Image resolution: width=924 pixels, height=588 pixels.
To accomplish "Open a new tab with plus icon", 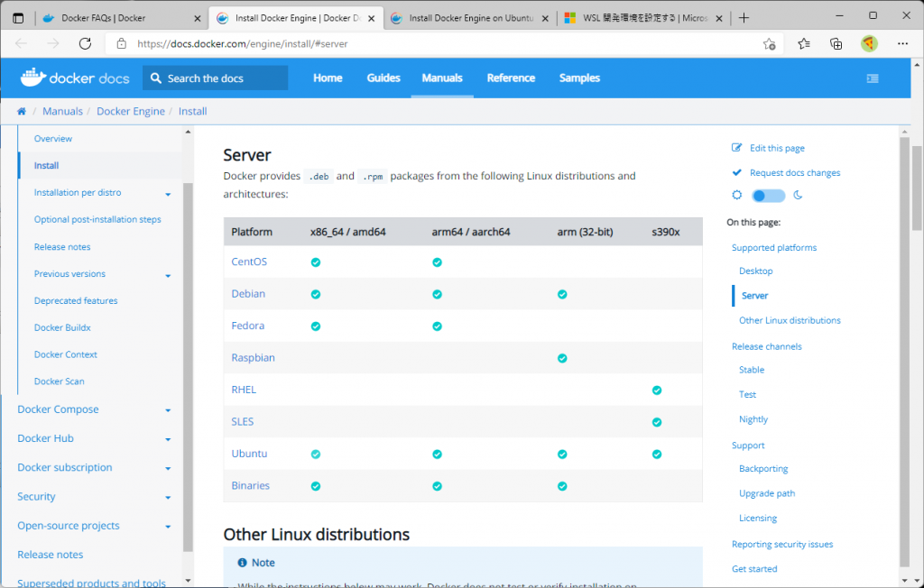I will pyautogui.click(x=744, y=18).
